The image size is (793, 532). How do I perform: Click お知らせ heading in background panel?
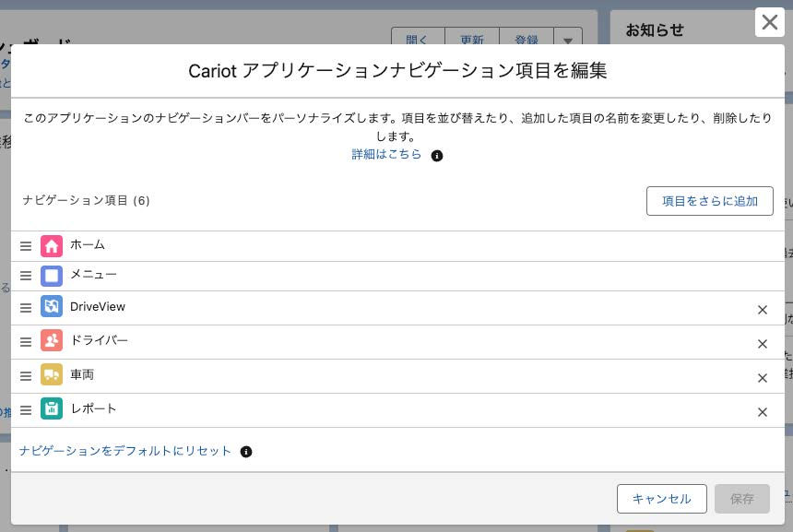pyautogui.click(x=655, y=30)
